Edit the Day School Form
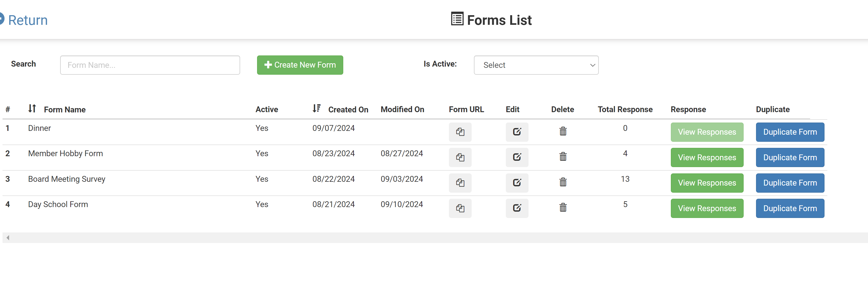 (x=517, y=208)
